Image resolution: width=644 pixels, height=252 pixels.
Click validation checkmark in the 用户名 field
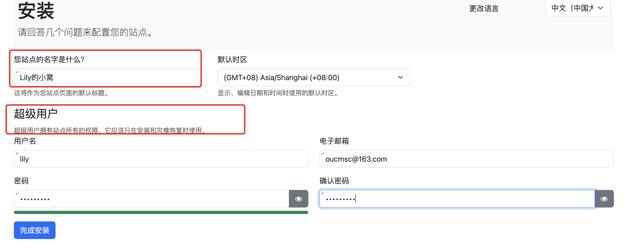tap(17, 153)
